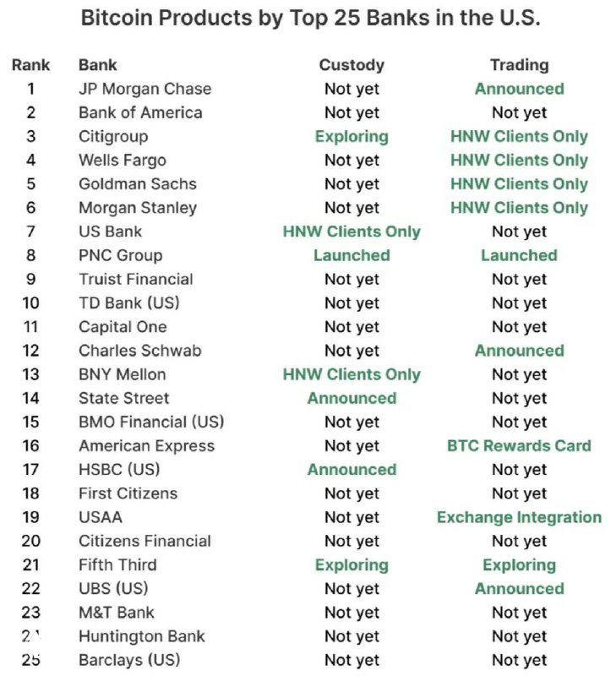Click PNC Group's Launched custody status
The height and width of the screenshot is (676, 616).
coord(352,255)
